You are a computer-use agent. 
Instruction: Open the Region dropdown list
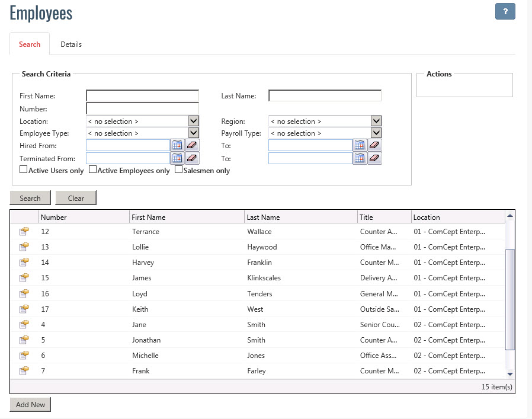[376, 121]
